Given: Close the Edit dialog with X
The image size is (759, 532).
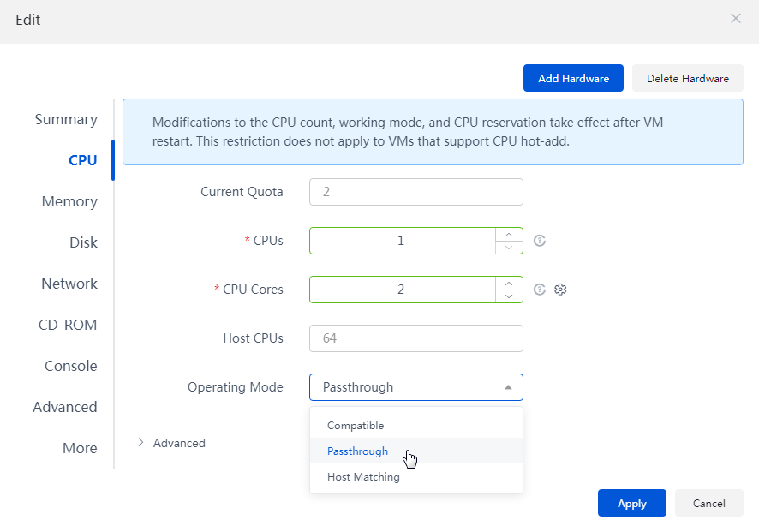Looking at the screenshot, I should pyautogui.click(x=736, y=18).
